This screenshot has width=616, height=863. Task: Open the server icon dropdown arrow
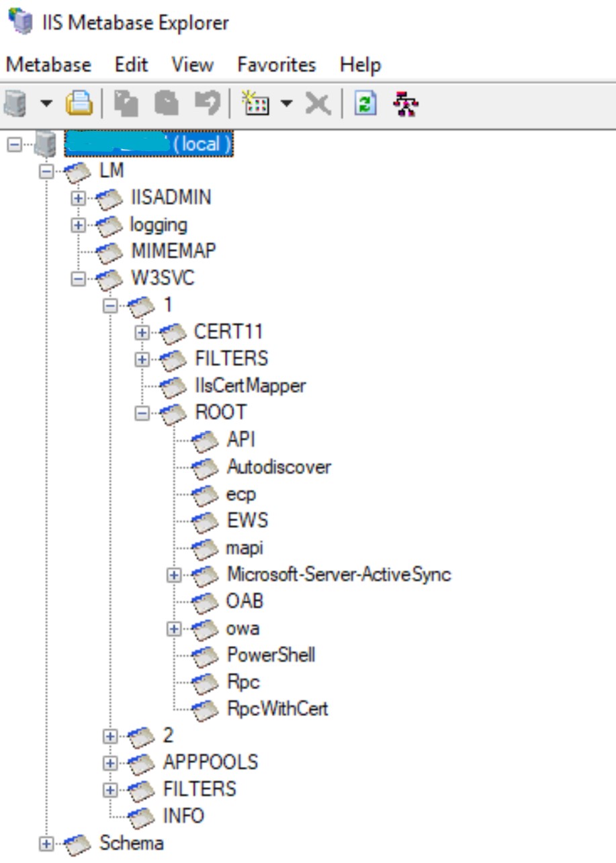tap(46, 104)
